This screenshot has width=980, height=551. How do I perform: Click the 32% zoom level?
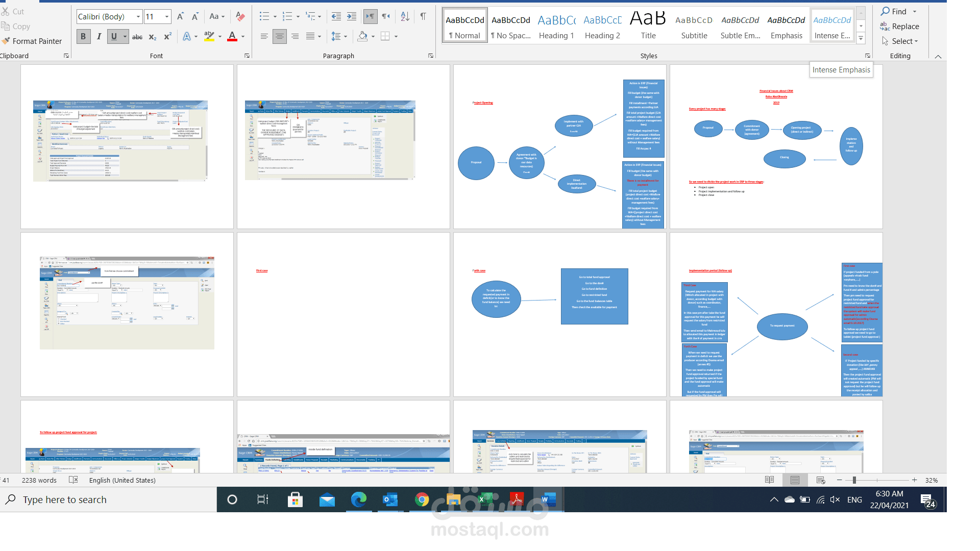click(932, 480)
